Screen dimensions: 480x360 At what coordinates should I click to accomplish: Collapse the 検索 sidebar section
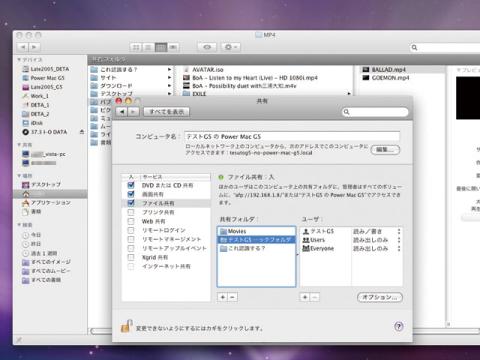19,225
